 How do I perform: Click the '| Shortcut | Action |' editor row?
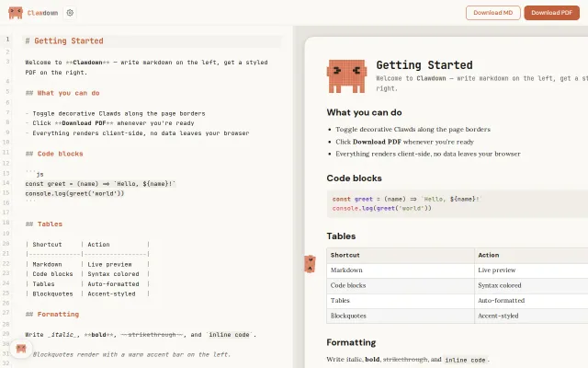(x=87, y=245)
